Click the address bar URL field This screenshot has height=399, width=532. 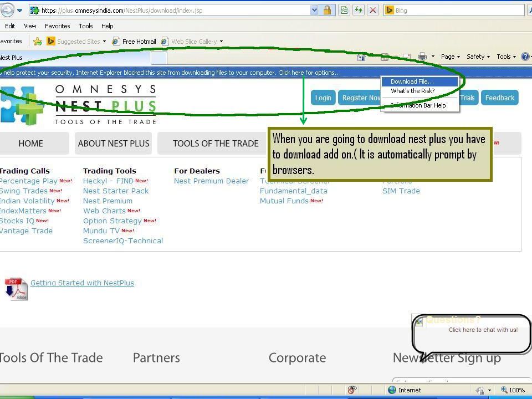click(170, 11)
